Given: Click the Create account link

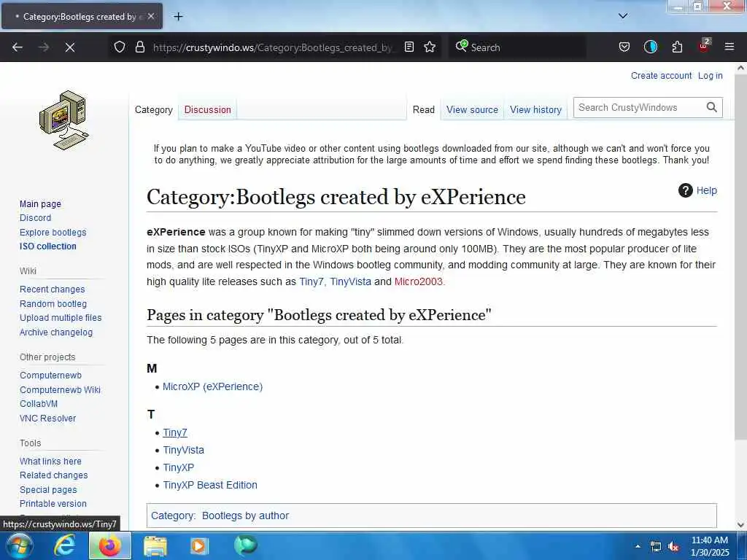Looking at the screenshot, I should [661, 76].
